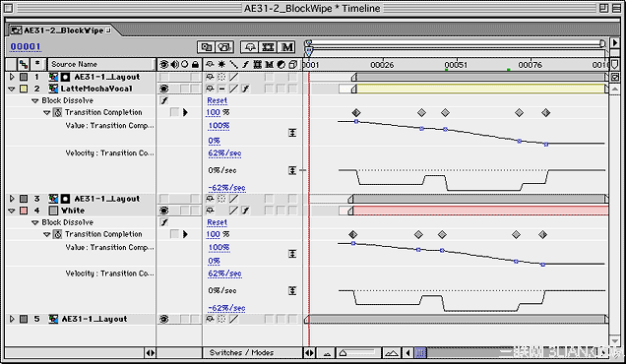Viewport: 626px width, 364px height.
Task: Reset Block Dissolve on LatteMochaVocal
Action: [x=218, y=100]
